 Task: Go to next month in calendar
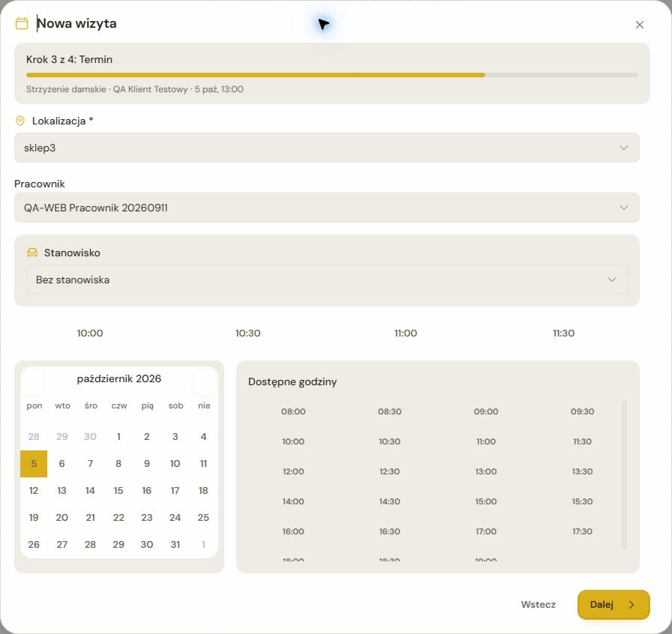coord(205,381)
